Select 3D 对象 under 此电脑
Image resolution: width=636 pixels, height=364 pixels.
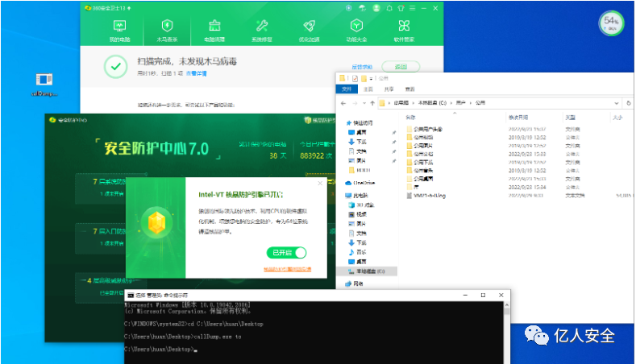362,205
